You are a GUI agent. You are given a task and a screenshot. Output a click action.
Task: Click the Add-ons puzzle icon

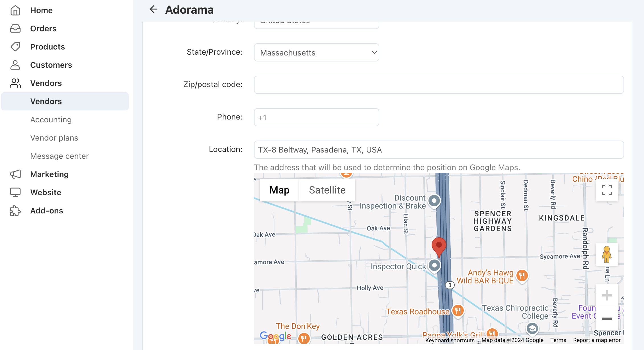coord(15,211)
